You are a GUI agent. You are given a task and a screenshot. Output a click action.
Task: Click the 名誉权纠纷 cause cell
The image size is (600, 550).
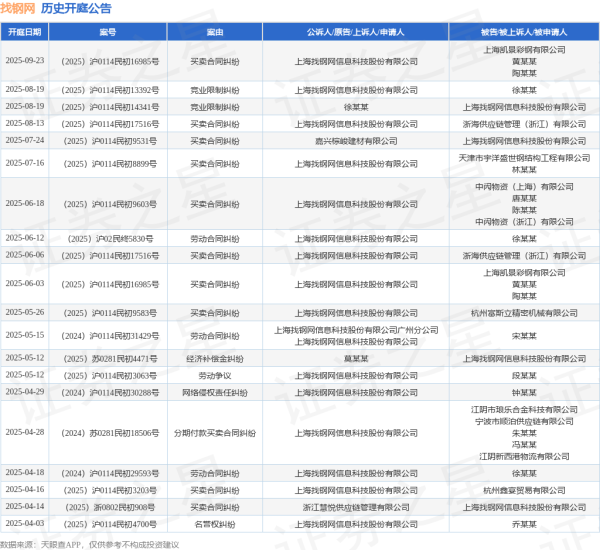tap(215, 524)
